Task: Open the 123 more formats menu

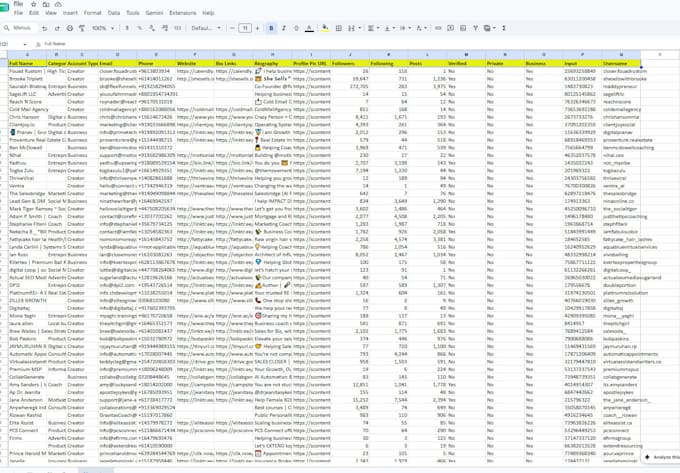Action: (x=177, y=28)
